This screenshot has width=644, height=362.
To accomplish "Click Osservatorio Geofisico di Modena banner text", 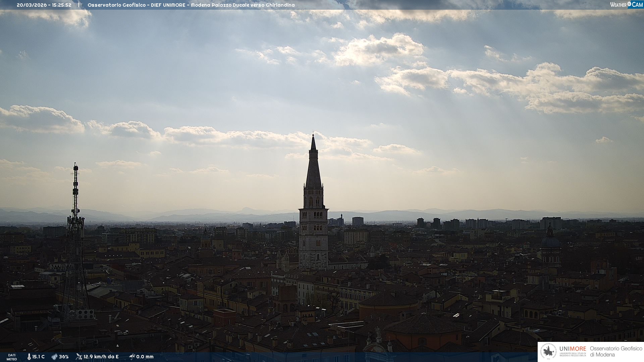I will [616, 352].
